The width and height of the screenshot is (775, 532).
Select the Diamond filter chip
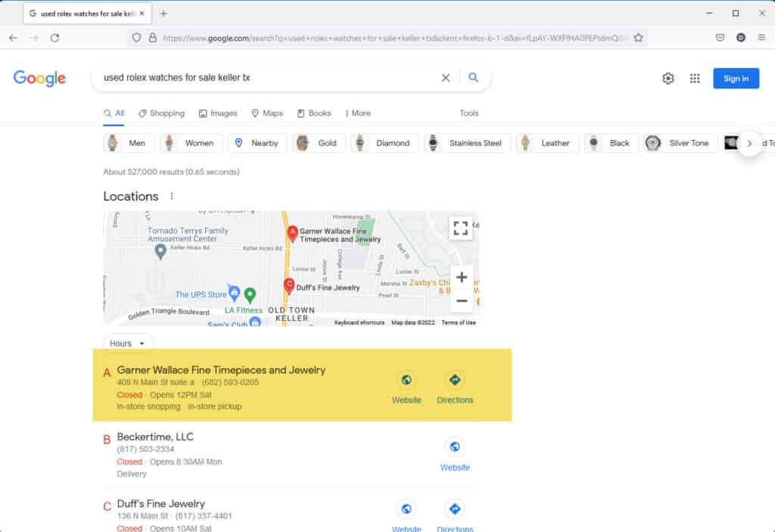click(384, 143)
